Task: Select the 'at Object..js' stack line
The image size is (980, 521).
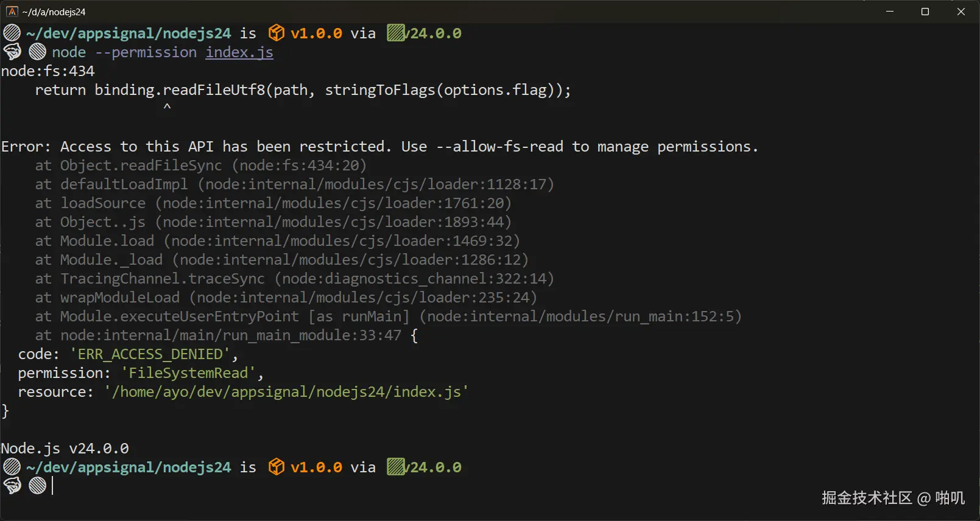Action: click(x=273, y=222)
